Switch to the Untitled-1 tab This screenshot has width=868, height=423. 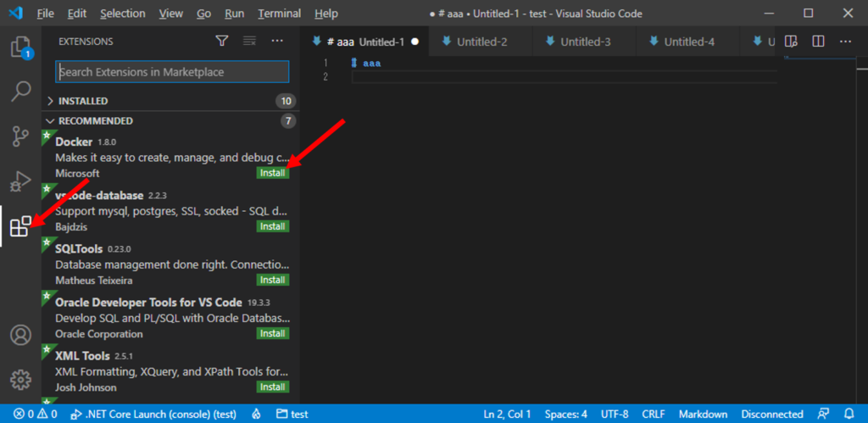click(364, 42)
